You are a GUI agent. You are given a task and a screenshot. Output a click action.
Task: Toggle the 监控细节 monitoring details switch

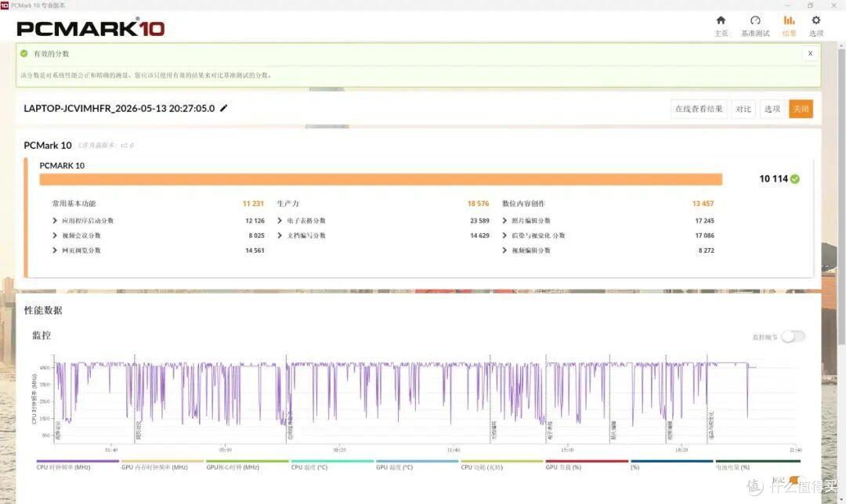[x=793, y=337]
